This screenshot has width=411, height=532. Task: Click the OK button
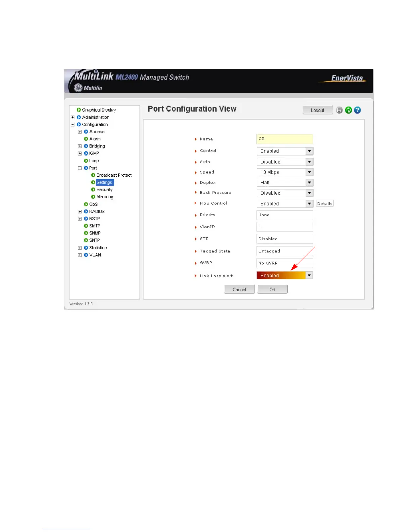[272, 289]
